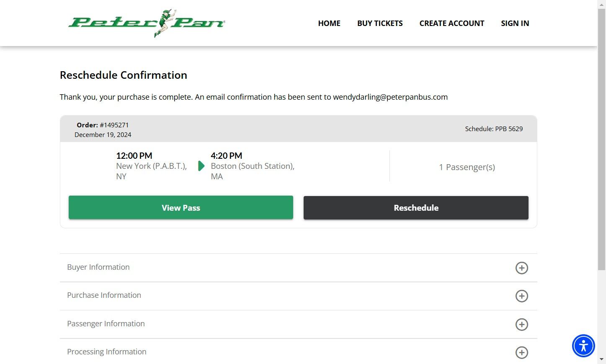Screen dimensions: 606x364
Task: Open the SIGN IN page
Action: coord(515,23)
